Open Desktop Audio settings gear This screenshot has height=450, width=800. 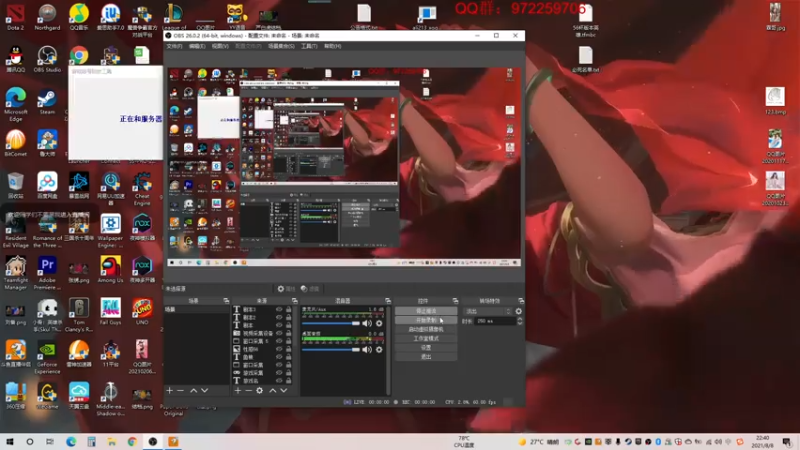379,349
